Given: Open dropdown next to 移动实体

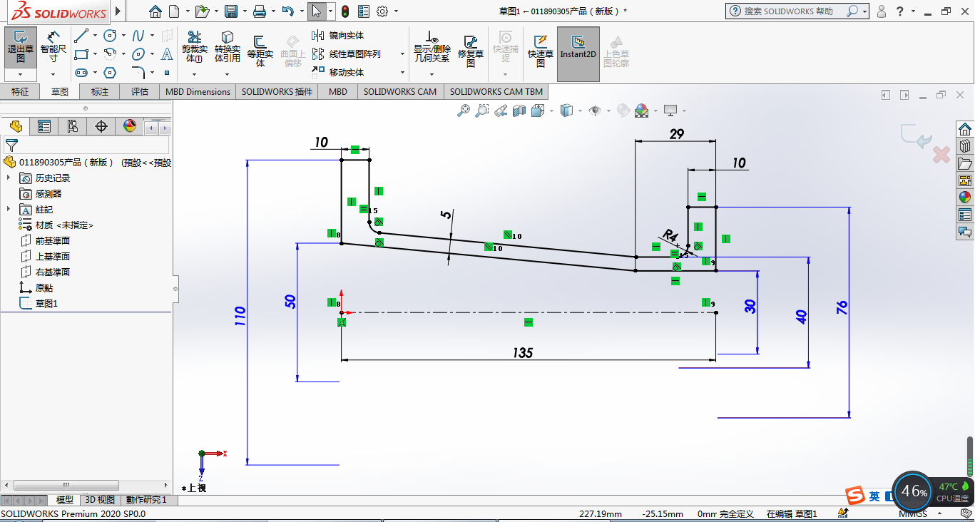Looking at the screenshot, I should coord(402,73).
